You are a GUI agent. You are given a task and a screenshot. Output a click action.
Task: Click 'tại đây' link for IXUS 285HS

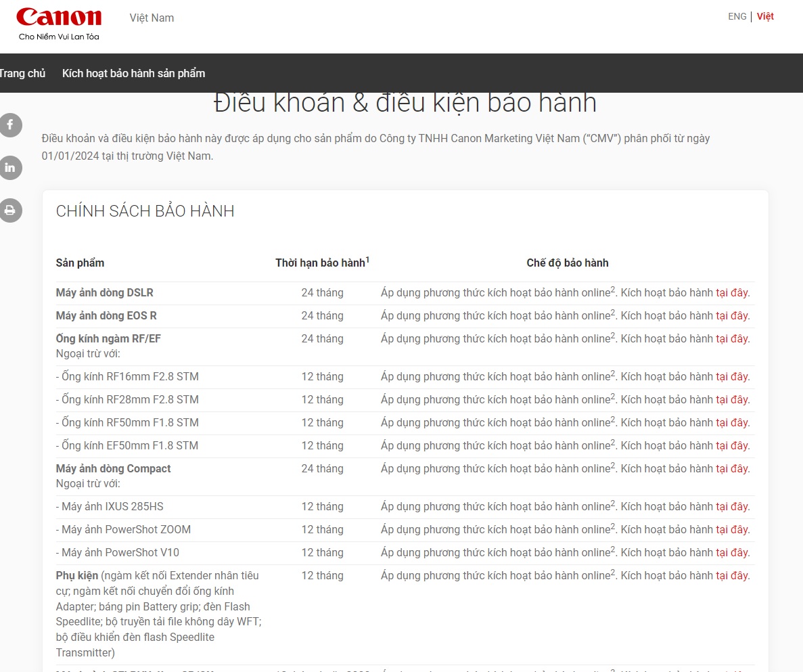tap(732, 507)
